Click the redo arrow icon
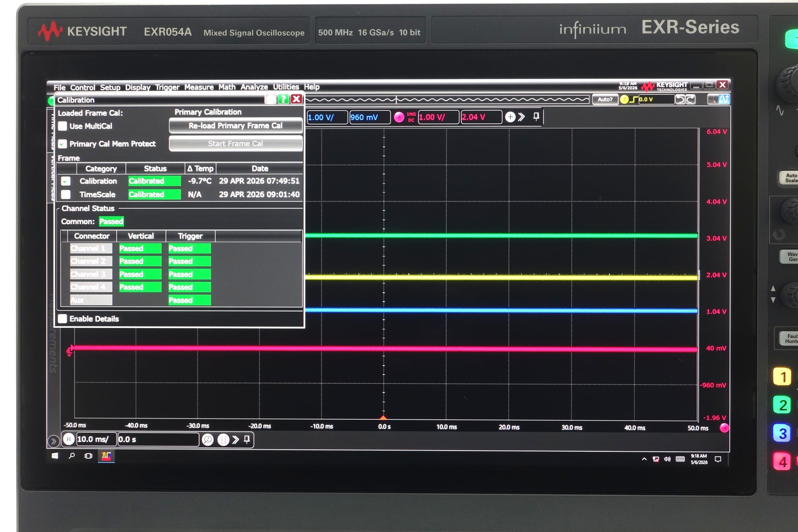 690,100
